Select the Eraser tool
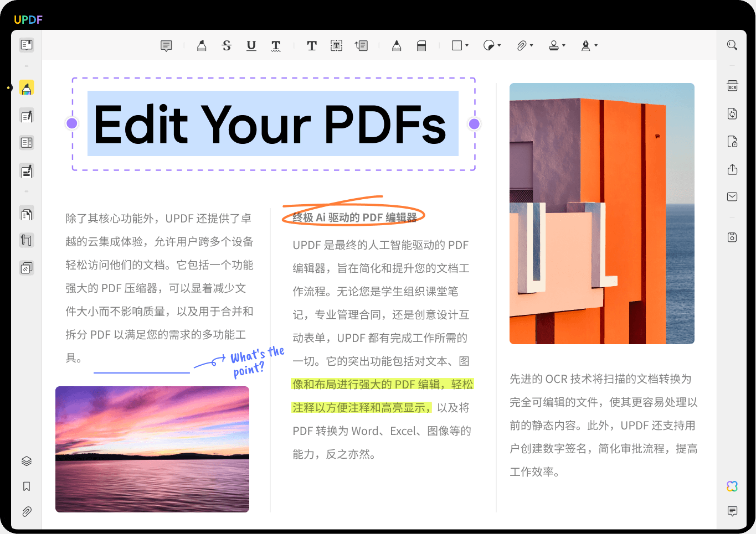This screenshot has height=534, width=756. (x=421, y=46)
